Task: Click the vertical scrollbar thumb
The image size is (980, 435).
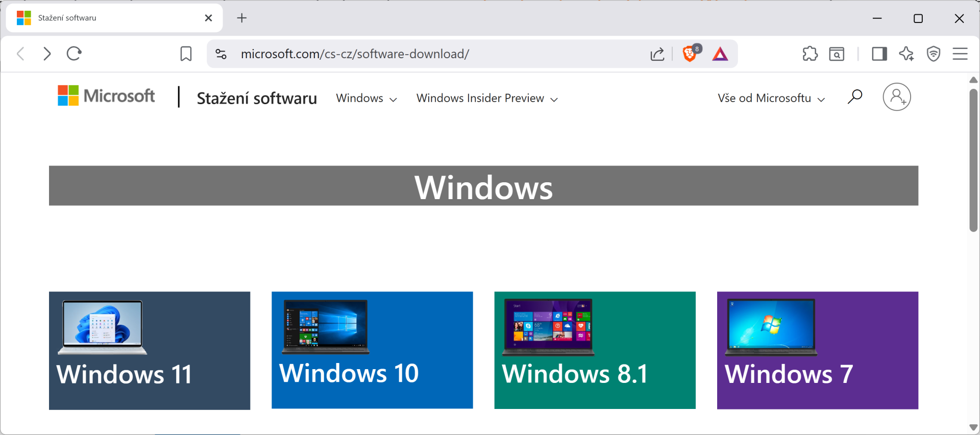Action: click(973, 160)
